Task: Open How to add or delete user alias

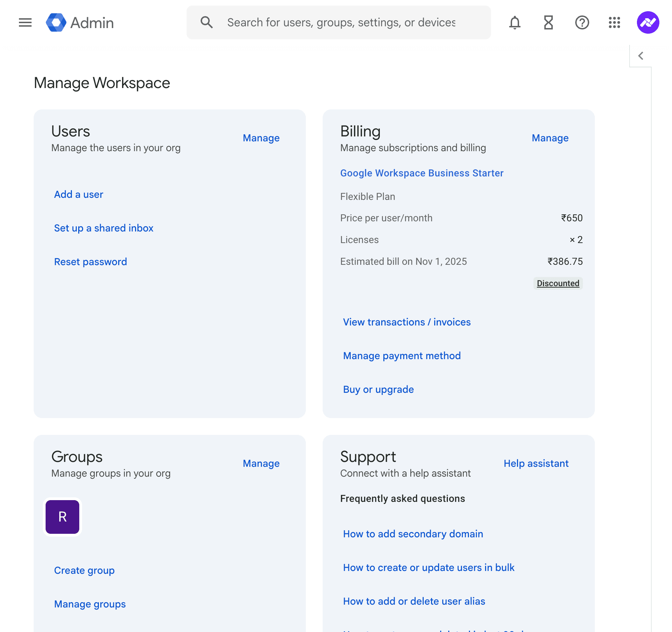Action: pos(414,601)
